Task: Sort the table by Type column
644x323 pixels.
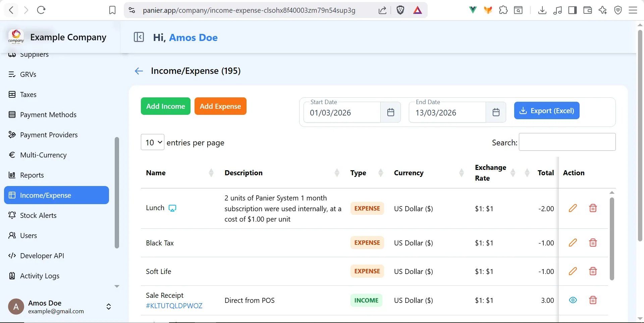Action: pyautogui.click(x=381, y=173)
